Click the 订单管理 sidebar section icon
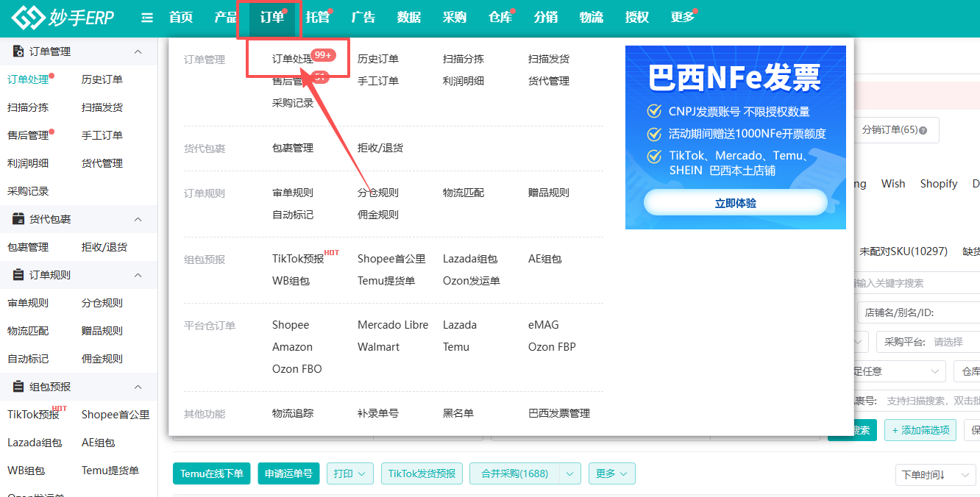Image resolution: width=980 pixels, height=497 pixels. [x=18, y=51]
